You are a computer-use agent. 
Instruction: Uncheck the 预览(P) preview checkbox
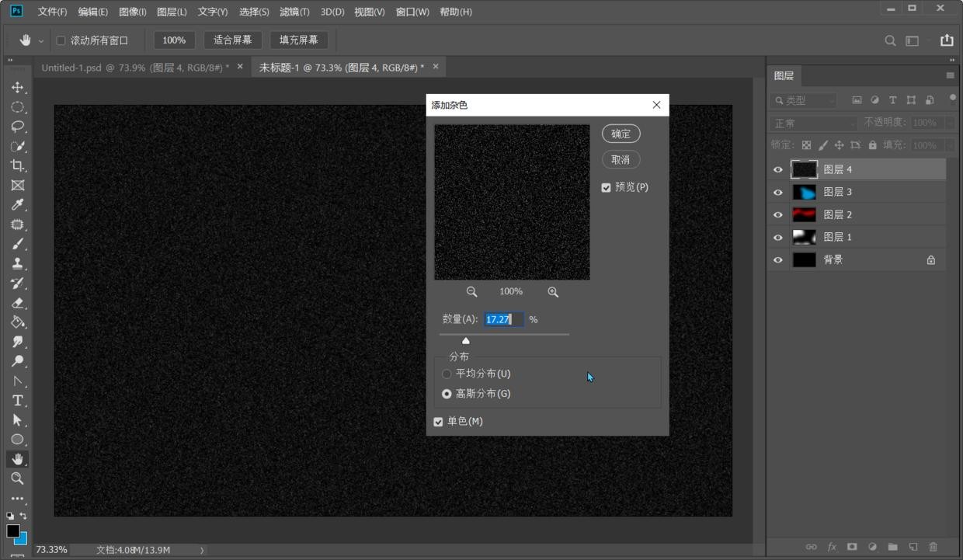[607, 188]
